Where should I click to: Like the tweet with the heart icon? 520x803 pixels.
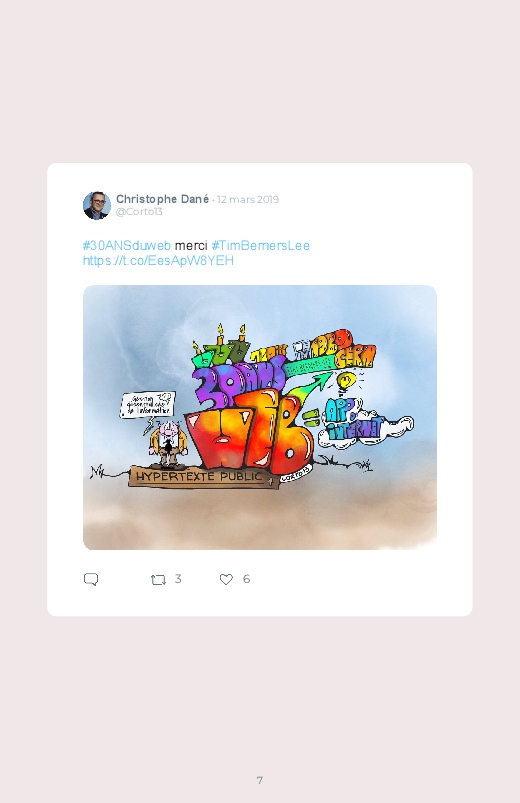point(226,579)
